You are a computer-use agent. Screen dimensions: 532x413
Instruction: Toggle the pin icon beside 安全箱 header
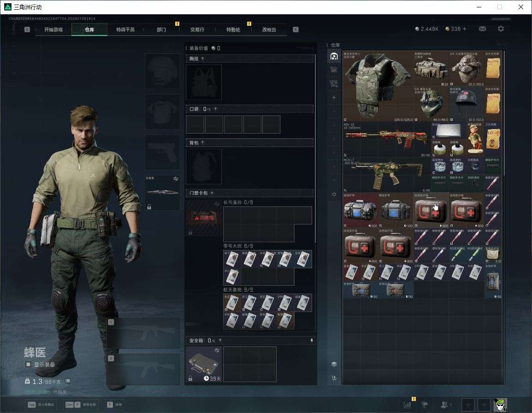pyautogui.click(x=312, y=340)
